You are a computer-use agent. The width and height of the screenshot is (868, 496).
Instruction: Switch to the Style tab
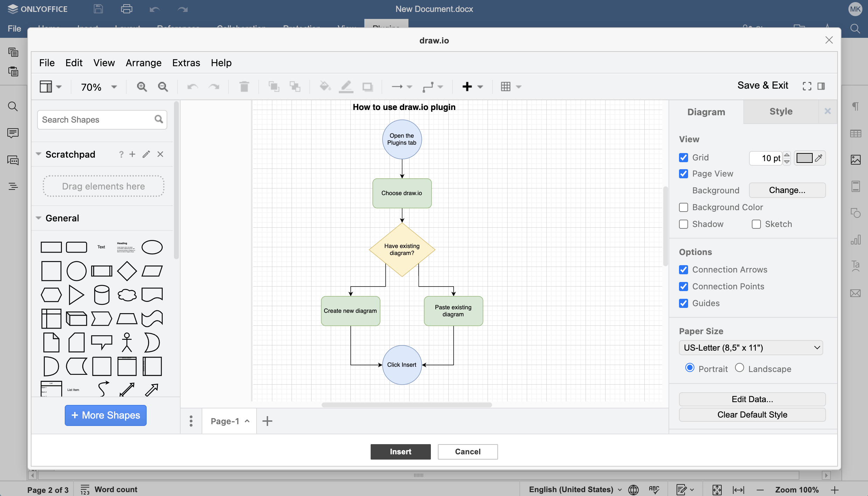point(780,112)
